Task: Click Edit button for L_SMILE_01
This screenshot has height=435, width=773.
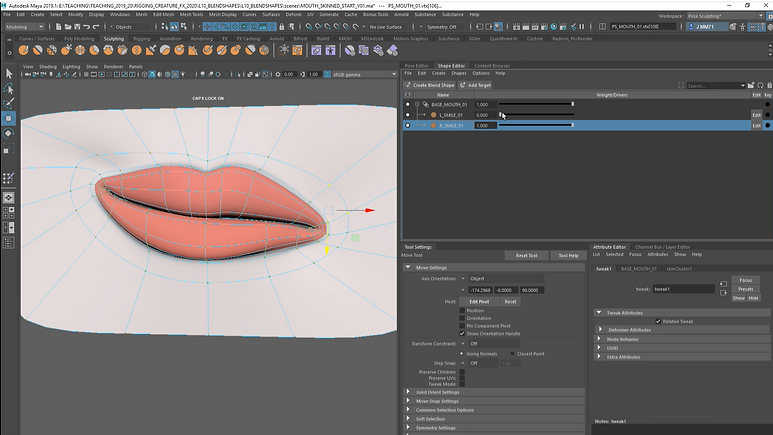Action: click(x=756, y=115)
